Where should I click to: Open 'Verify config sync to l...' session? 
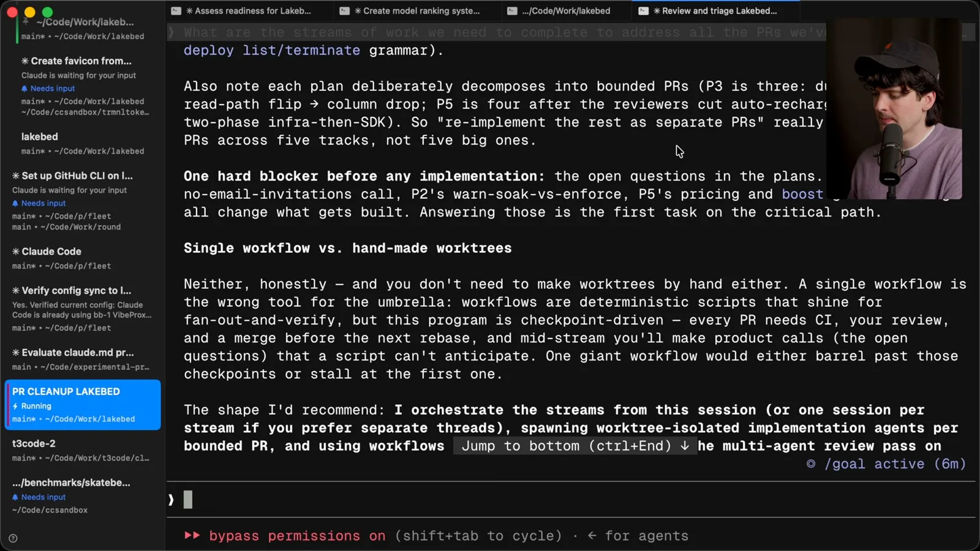coord(83,309)
